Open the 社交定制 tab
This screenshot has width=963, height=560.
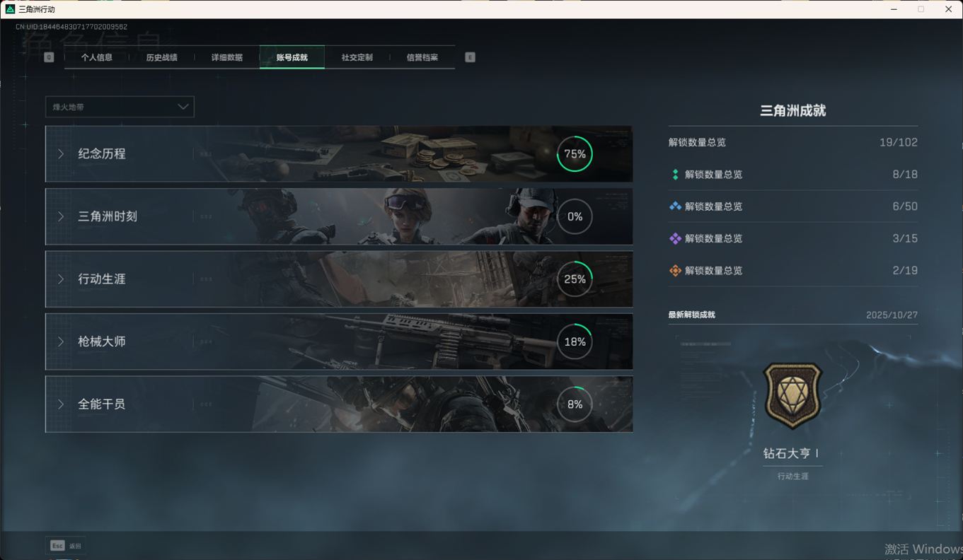tap(357, 57)
